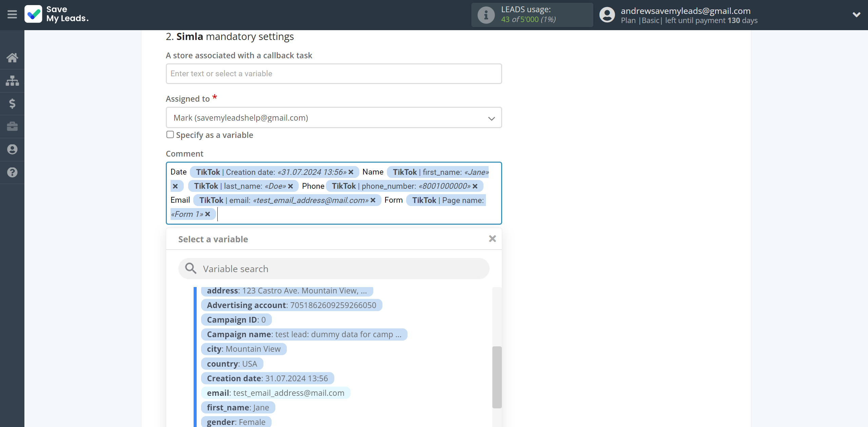
Task: Toggle the Specify as a variable checkbox
Action: tap(170, 135)
